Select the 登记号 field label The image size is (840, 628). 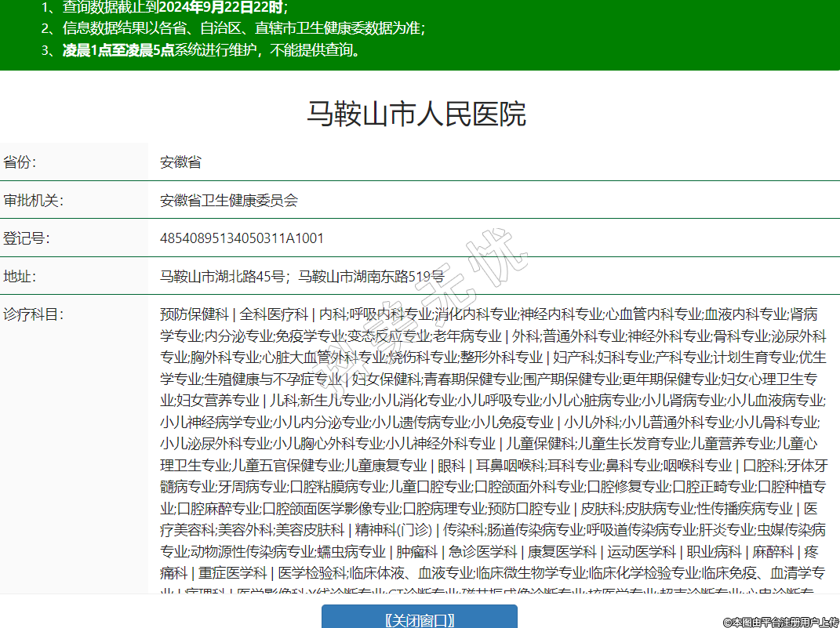point(26,238)
